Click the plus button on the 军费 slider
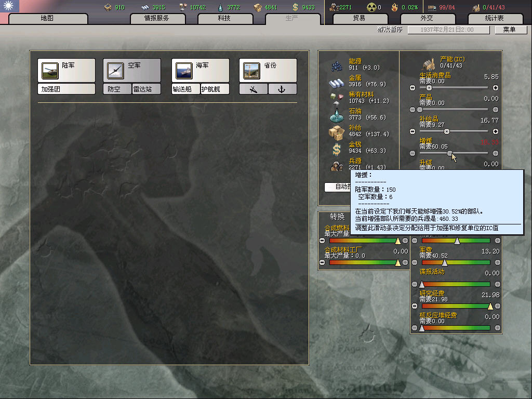This screenshot has width=532, height=399. click(x=497, y=262)
